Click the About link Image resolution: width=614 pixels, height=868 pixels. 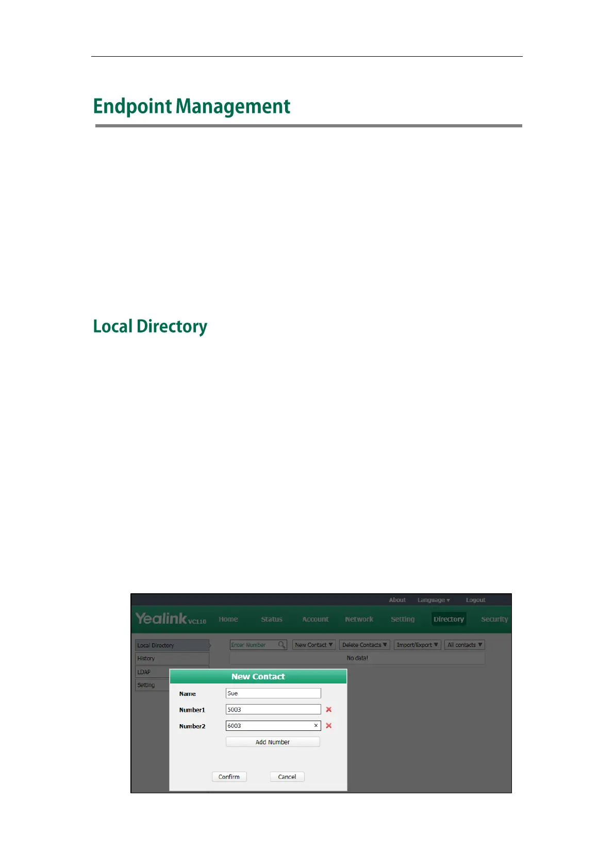pyautogui.click(x=397, y=600)
